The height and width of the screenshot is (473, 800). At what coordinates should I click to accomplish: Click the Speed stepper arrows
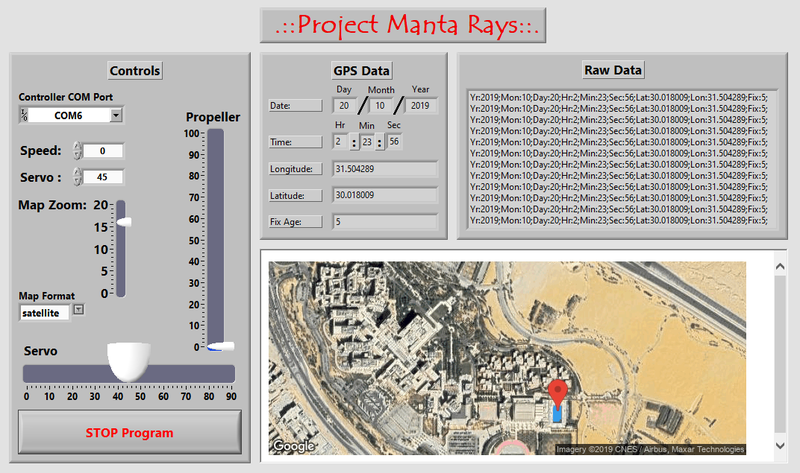pyautogui.click(x=77, y=151)
